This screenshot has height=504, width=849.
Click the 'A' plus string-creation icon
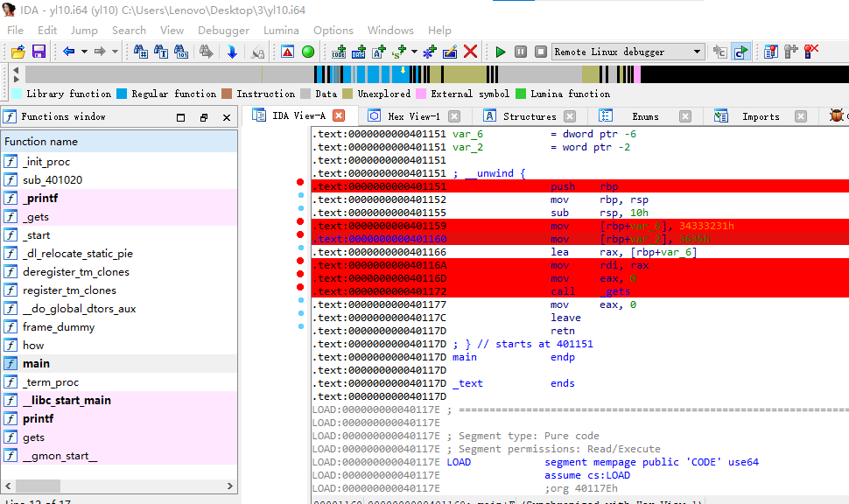pyautogui.click(x=378, y=52)
